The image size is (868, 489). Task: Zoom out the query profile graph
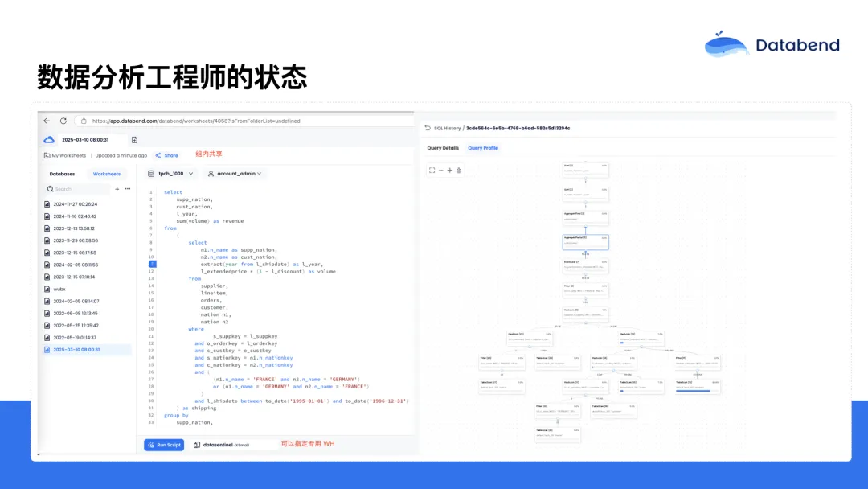click(x=441, y=171)
